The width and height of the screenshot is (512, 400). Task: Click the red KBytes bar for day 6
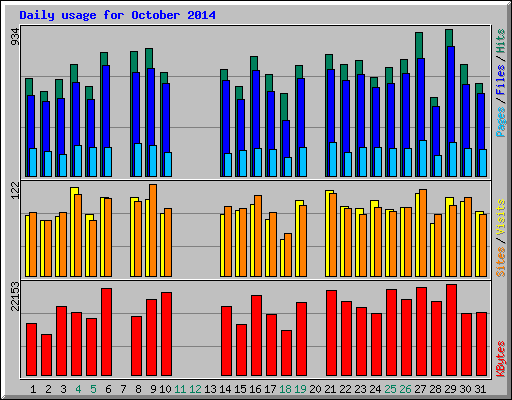(106, 332)
